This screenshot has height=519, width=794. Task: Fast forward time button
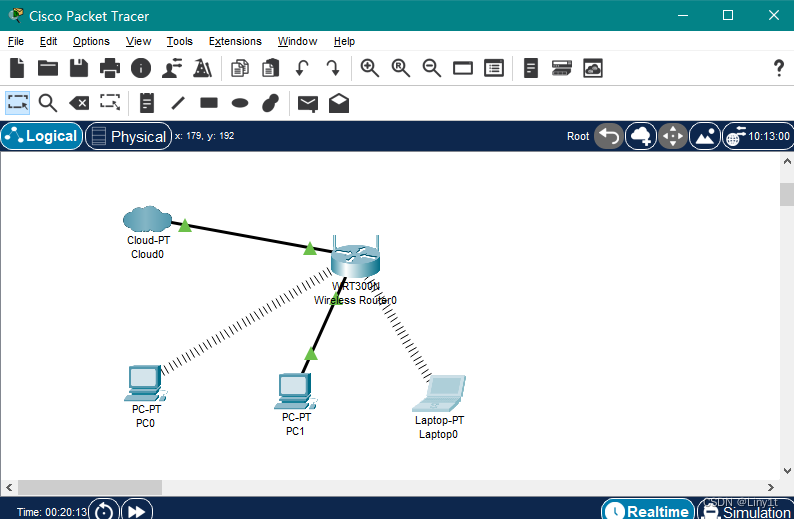tap(137, 510)
